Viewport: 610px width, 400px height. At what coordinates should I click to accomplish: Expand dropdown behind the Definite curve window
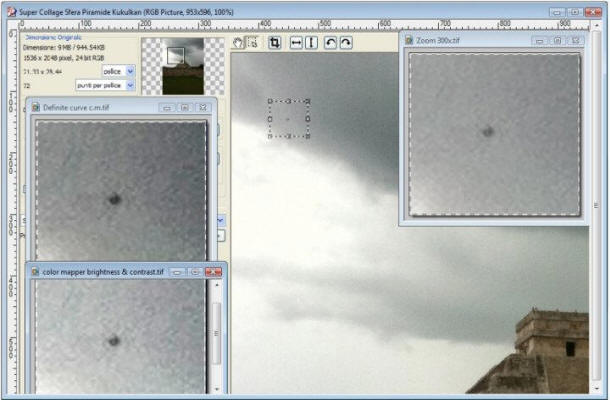[x=221, y=220]
